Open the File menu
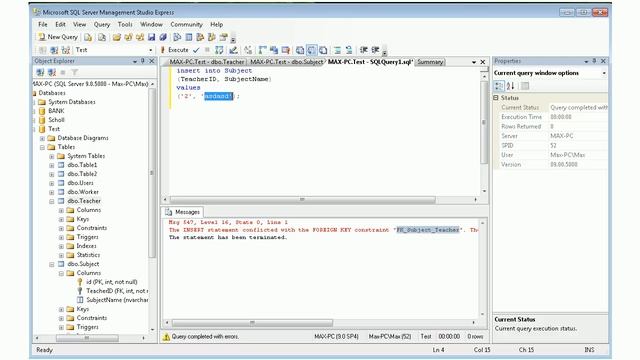The width and height of the screenshot is (640, 360). pos(43,24)
